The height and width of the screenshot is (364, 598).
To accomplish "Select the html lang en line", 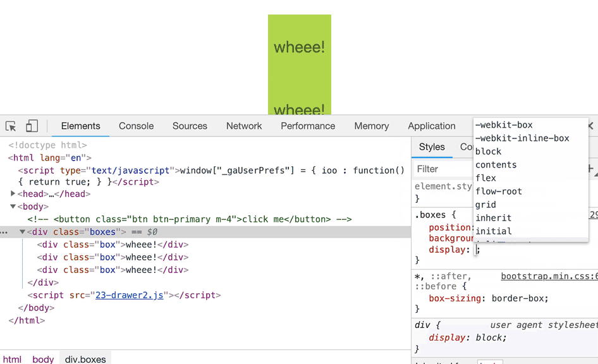I will (x=49, y=158).
